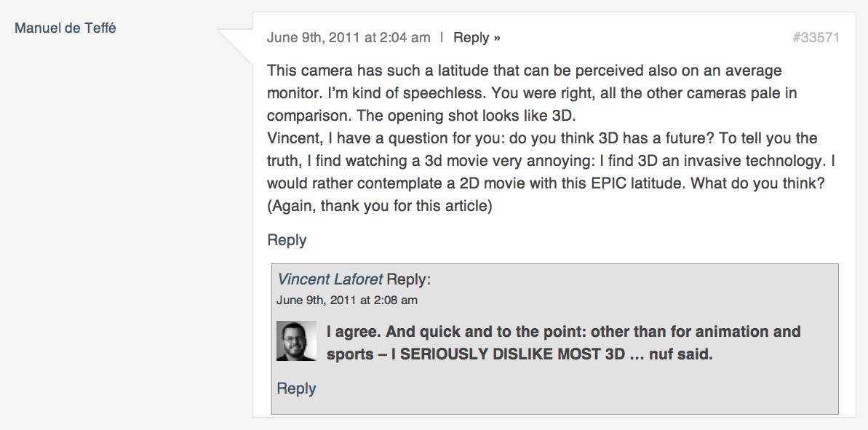This screenshot has height=430, width=868.
Task: Open the "Reply »" link beside the timestamp
Action: pos(477,38)
